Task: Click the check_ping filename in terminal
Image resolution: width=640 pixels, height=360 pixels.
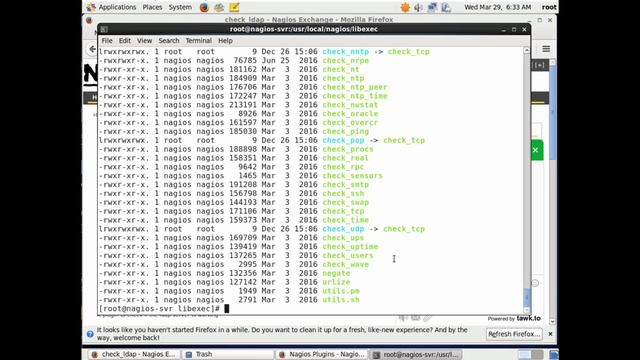Action: [345, 131]
